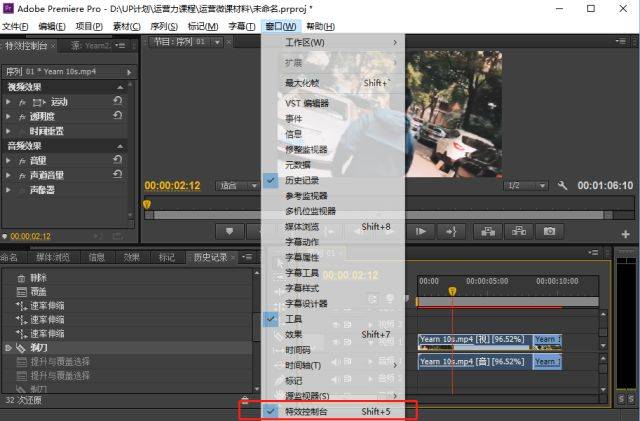Close the 特效控制台 panel tab
The width and height of the screenshot is (640, 421).
coord(53,45)
